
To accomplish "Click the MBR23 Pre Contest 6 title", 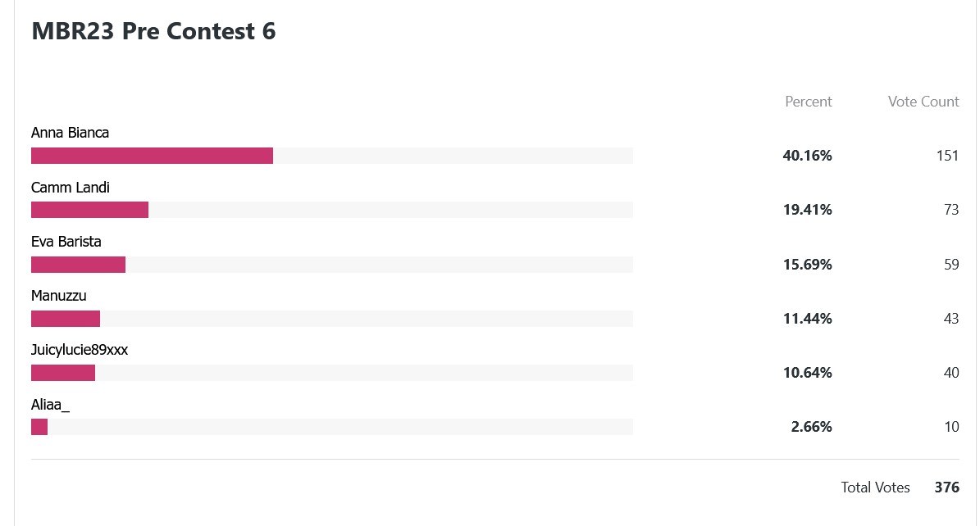I will tap(153, 31).
